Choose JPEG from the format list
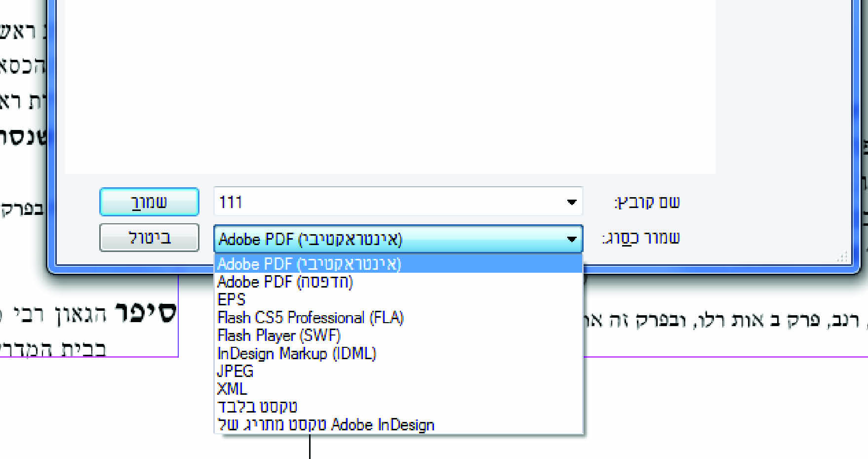Viewport: 868px width, 459px height. (236, 371)
